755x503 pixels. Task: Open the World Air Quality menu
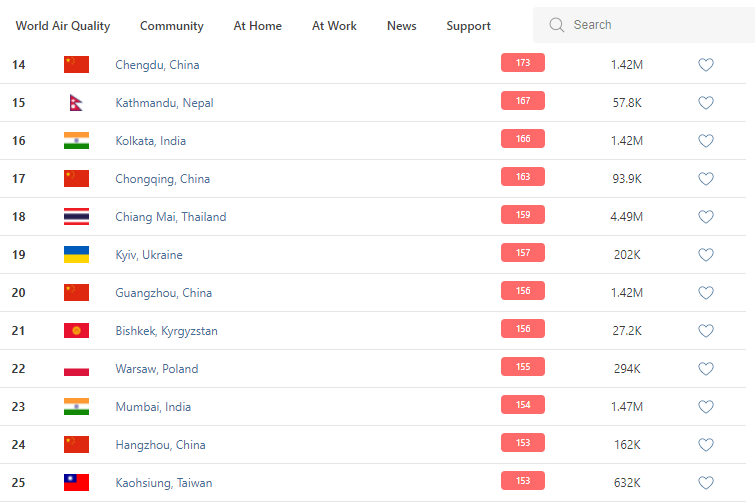(63, 26)
